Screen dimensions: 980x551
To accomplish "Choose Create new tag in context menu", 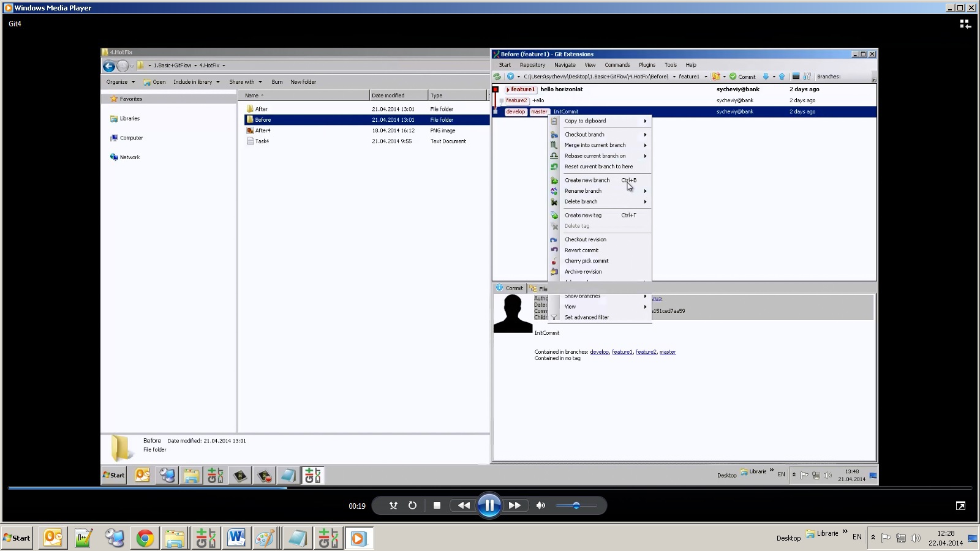I will (600, 215).
